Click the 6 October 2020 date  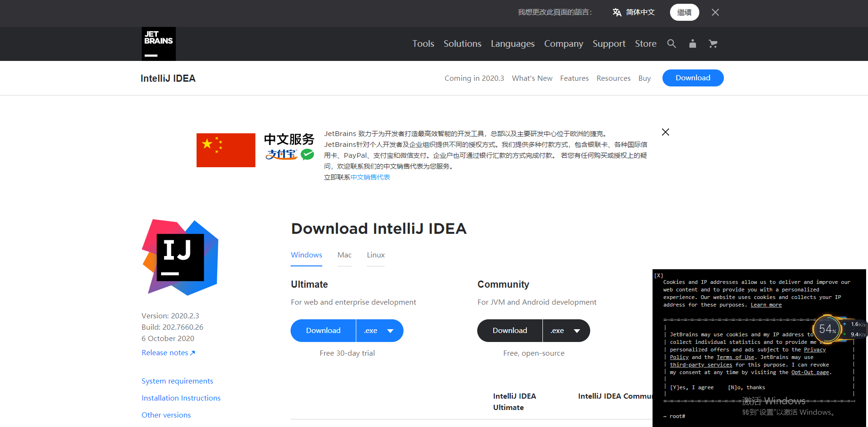pos(168,339)
